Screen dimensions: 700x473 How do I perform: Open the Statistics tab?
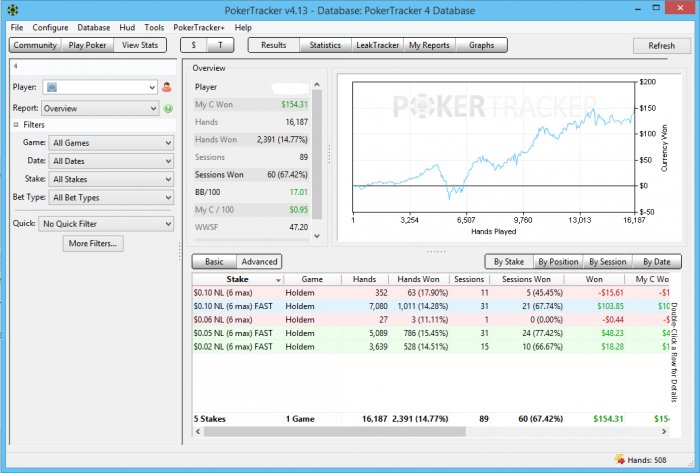point(325,45)
